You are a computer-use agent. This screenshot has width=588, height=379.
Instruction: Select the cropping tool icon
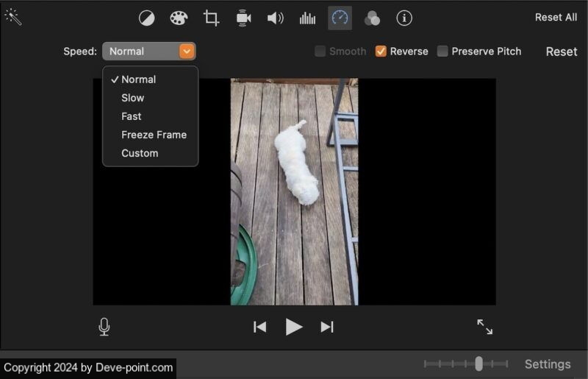click(212, 18)
